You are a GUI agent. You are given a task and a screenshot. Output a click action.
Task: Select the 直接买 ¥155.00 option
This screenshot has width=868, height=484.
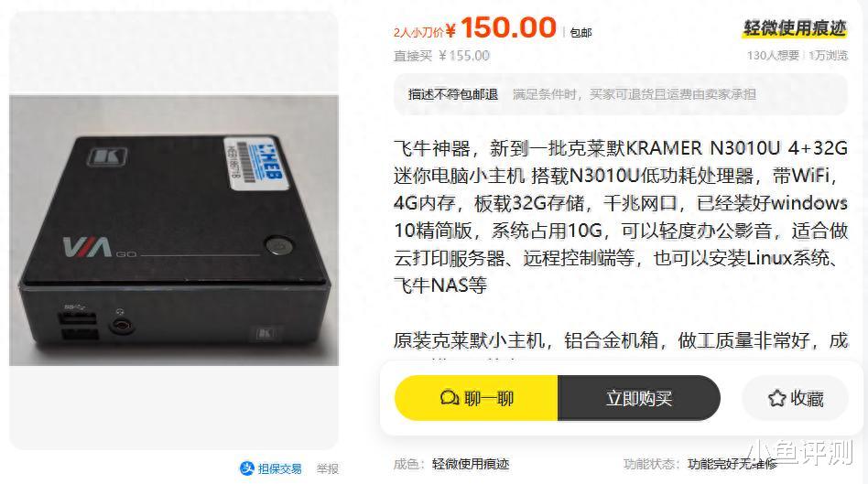(x=441, y=56)
